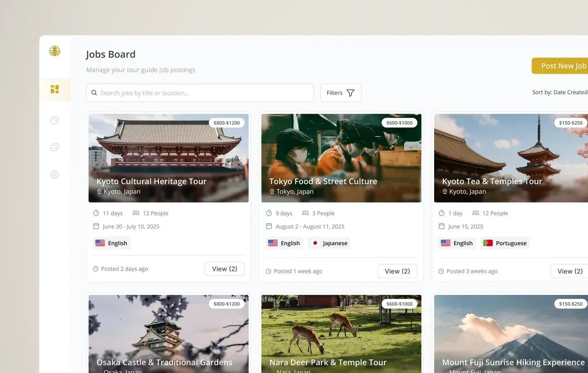Click the 'August 2 - August 11, 2025' date text
The width and height of the screenshot is (588, 373).
click(x=310, y=226)
